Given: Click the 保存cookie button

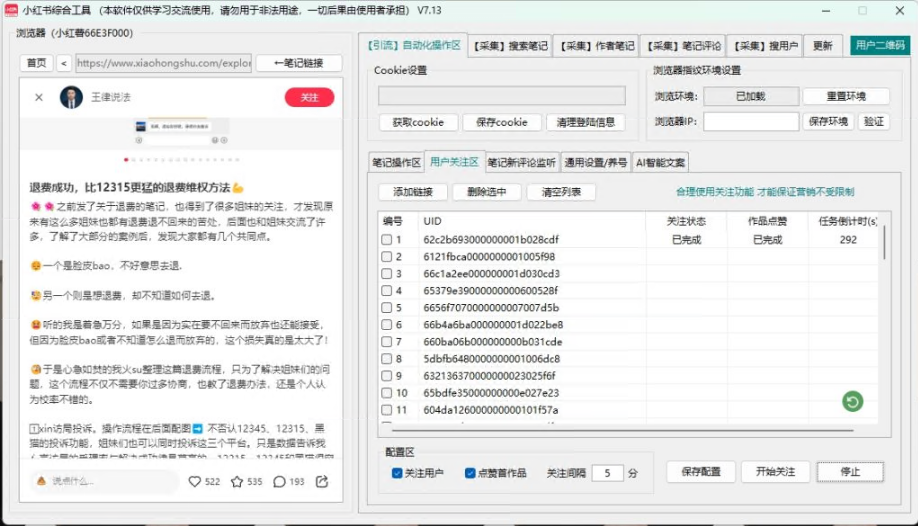Looking at the screenshot, I should (502, 122).
